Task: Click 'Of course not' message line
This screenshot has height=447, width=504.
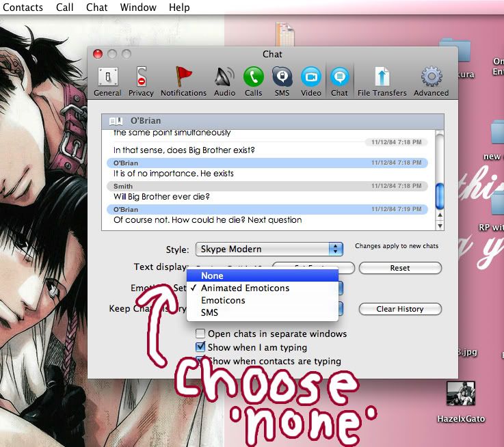Action: point(208,220)
